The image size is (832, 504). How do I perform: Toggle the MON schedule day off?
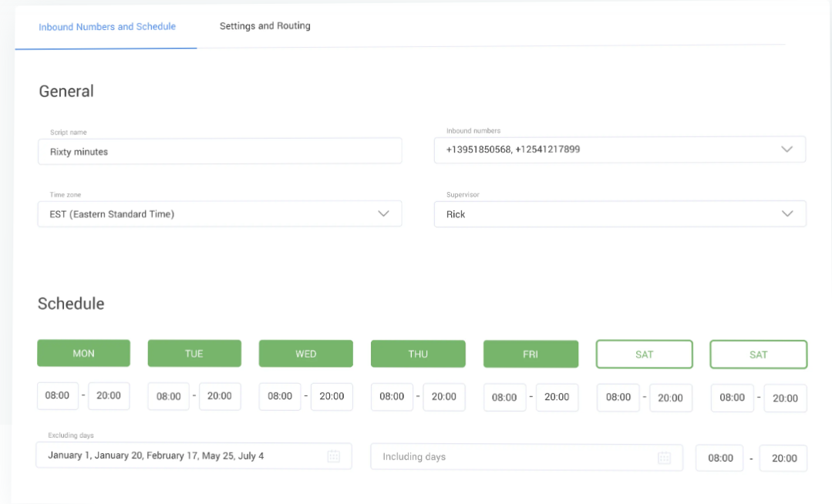click(83, 354)
